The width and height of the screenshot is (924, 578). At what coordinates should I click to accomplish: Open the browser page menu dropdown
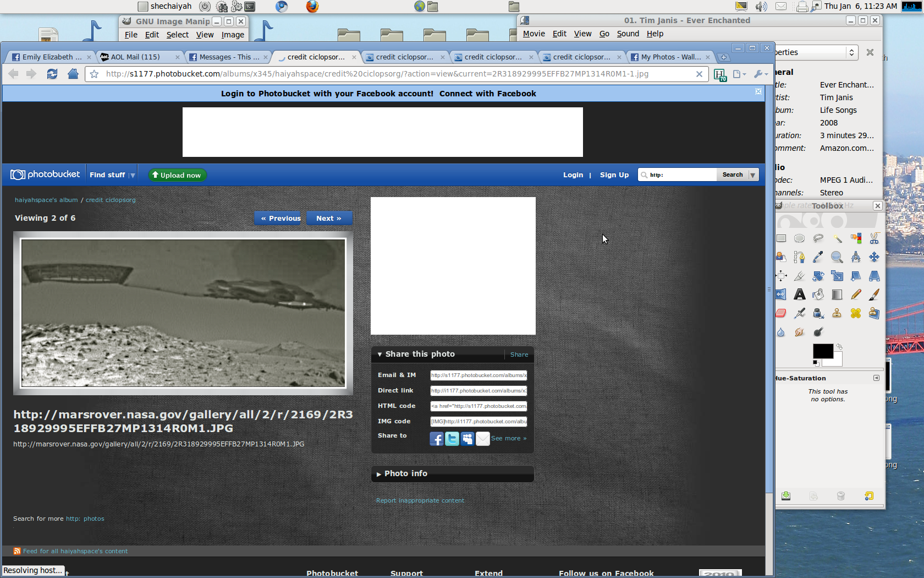pyautogui.click(x=740, y=74)
